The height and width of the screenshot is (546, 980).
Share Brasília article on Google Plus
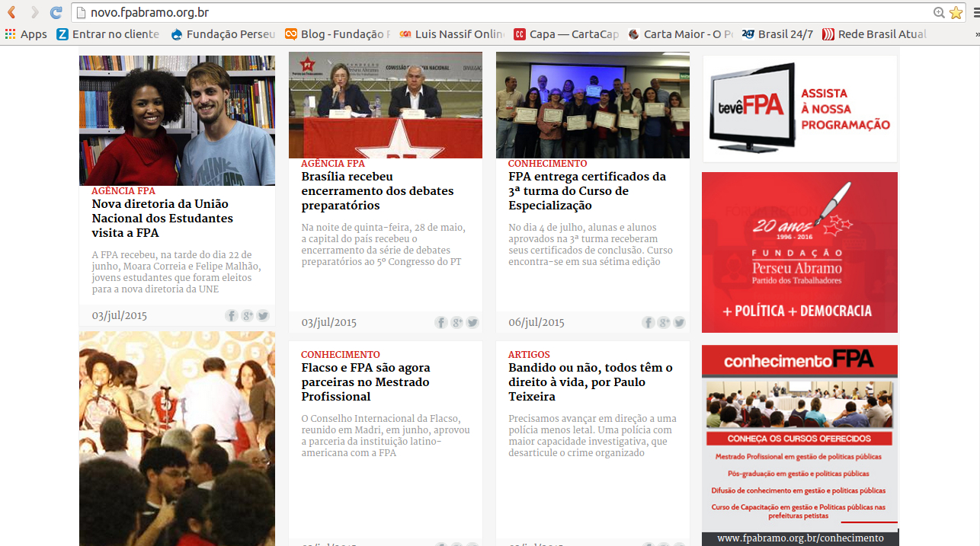[x=456, y=323]
